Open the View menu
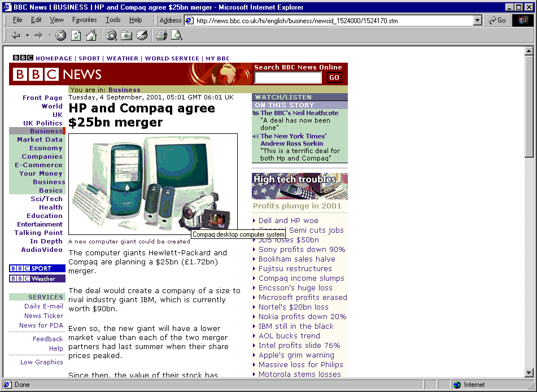 pyautogui.click(x=56, y=20)
